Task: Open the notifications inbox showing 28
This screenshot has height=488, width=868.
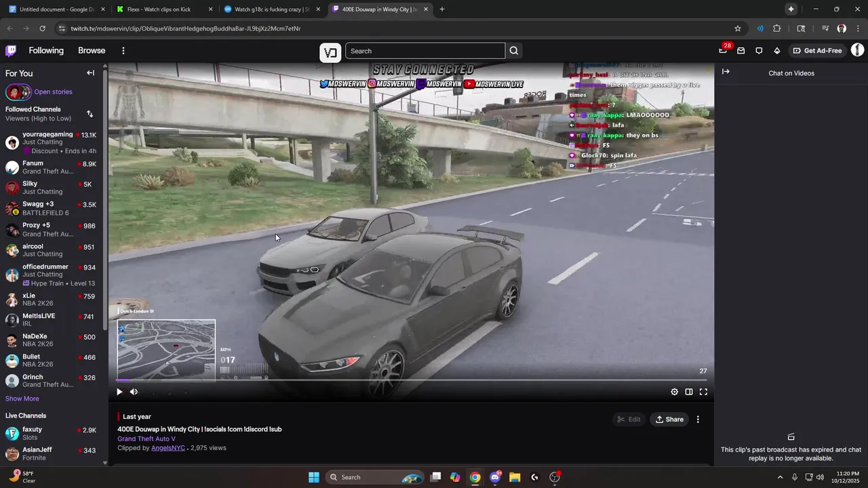Action: [724, 50]
